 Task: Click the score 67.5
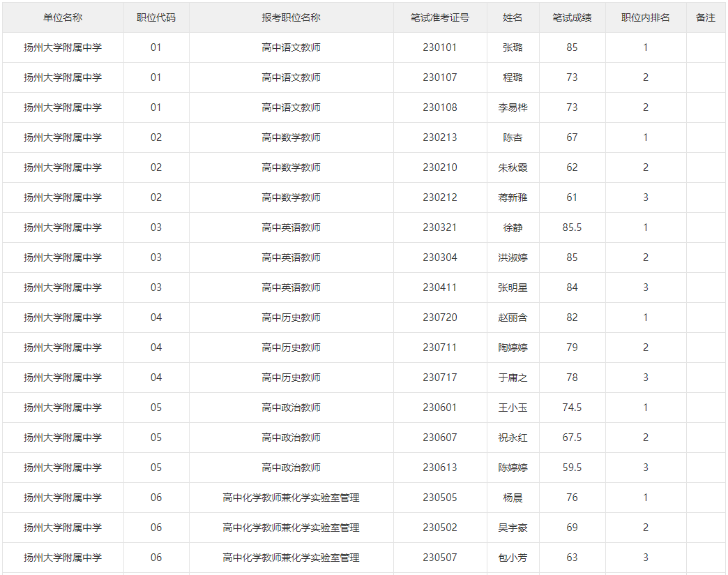572,438
